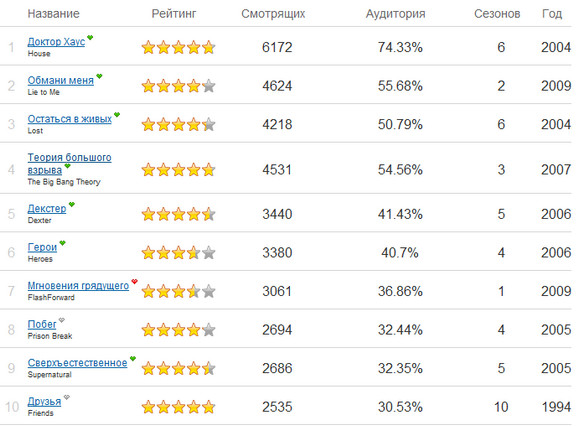
Task: Toggle the green heart beside Обмани меня
Action: coord(99,76)
